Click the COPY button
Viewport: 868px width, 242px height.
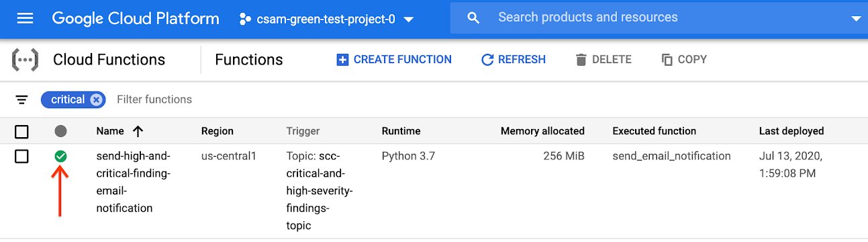(684, 60)
